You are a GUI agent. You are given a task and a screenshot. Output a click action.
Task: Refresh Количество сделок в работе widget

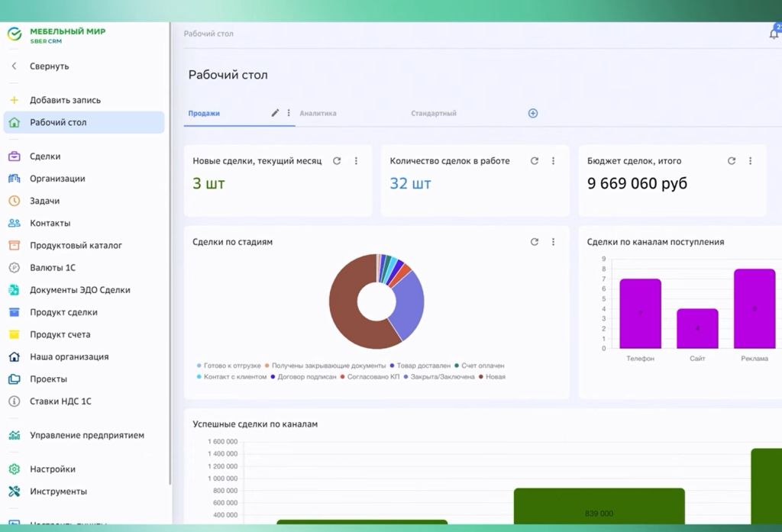pyautogui.click(x=534, y=161)
